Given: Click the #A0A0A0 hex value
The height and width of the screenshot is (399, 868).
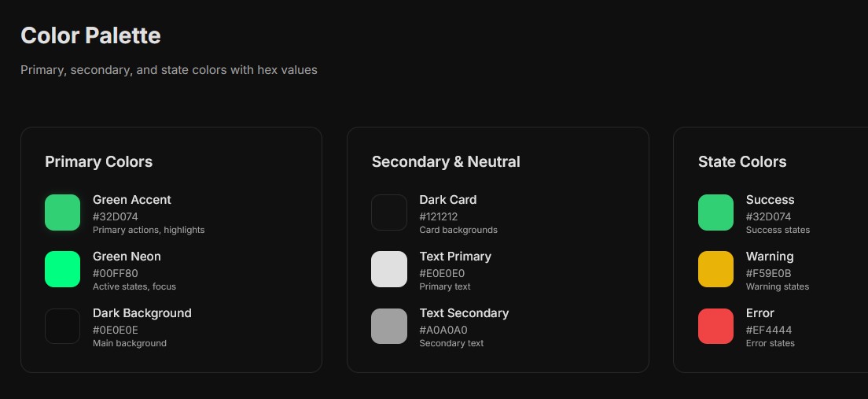Looking at the screenshot, I should (x=443, y=330).
